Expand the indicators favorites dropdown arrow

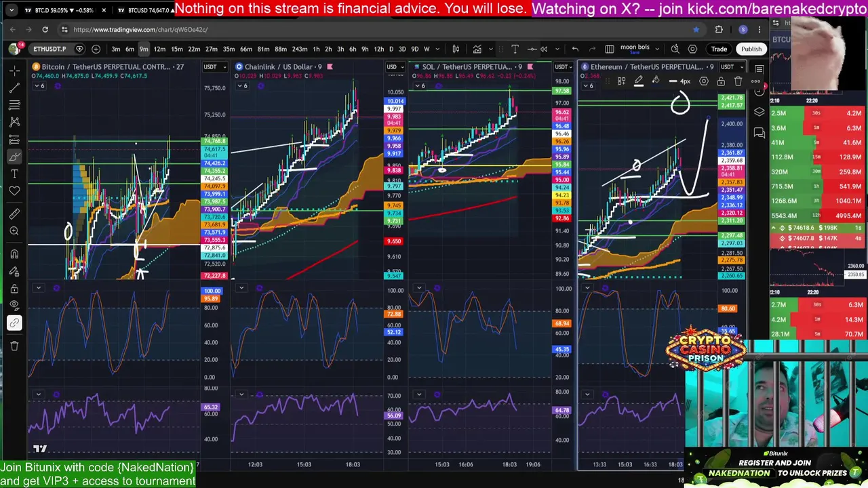pos(492,49)
